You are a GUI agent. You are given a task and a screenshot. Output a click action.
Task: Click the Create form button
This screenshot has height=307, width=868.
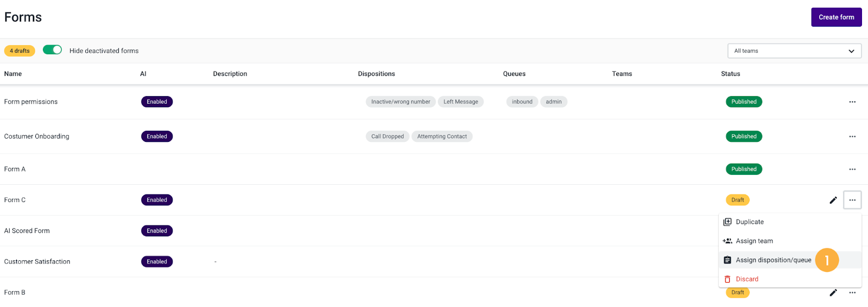pos(836,17)
